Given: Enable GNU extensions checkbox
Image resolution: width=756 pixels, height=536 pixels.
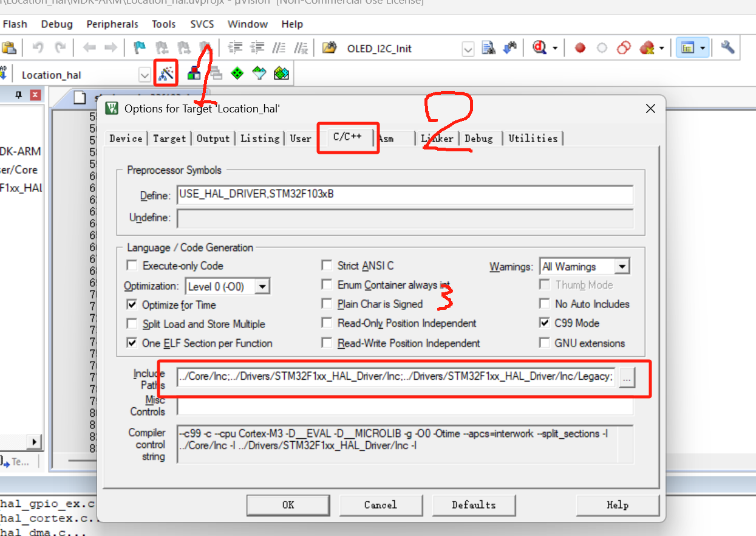Looking at the screenshot, I should point(544,343).
